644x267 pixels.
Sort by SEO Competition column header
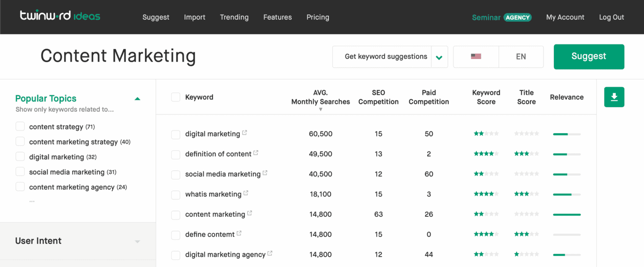(379, 97)
